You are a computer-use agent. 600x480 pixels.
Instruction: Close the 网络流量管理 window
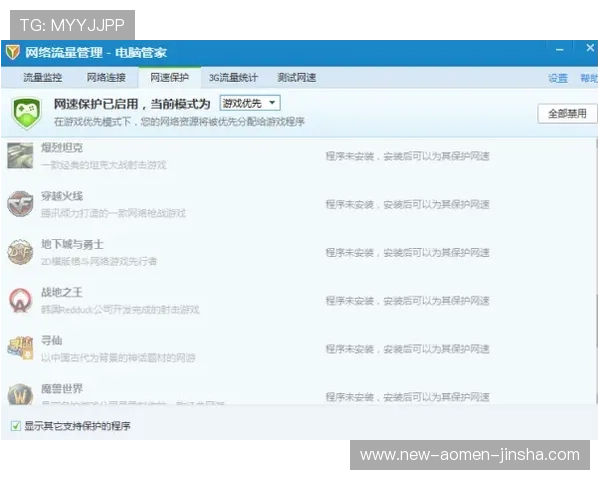590,48
